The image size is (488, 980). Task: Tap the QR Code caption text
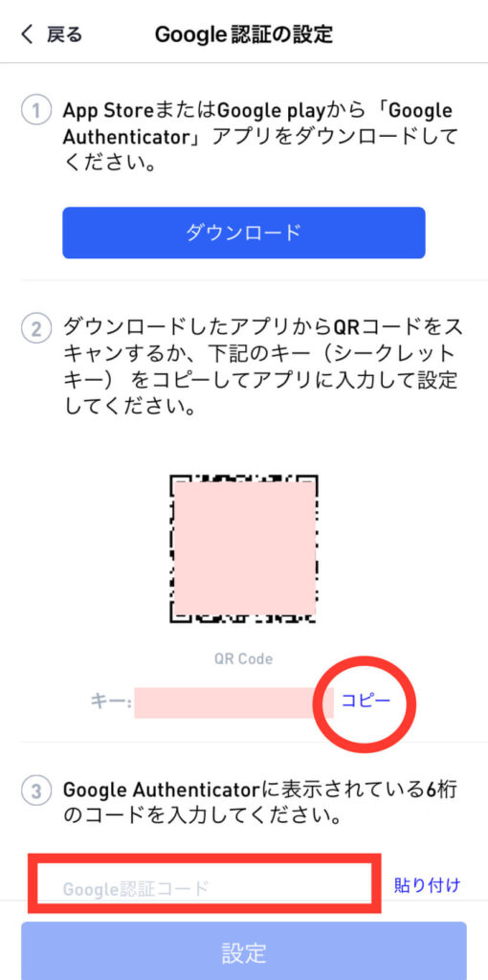pyautogui.click(x=243, y=658)
